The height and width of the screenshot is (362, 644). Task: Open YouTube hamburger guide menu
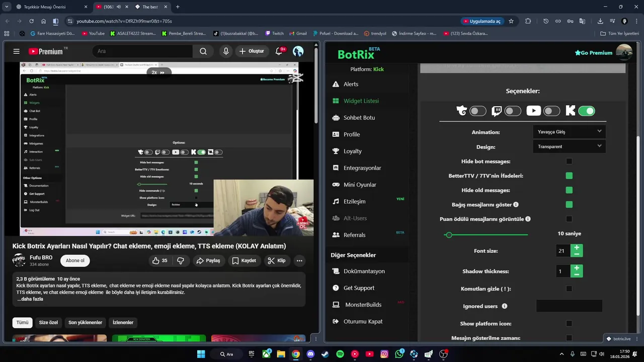click(x=17, y=51)
